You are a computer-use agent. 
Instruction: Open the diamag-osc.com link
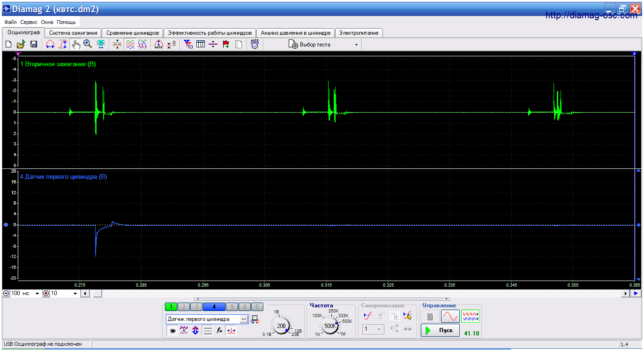(592, 15)
